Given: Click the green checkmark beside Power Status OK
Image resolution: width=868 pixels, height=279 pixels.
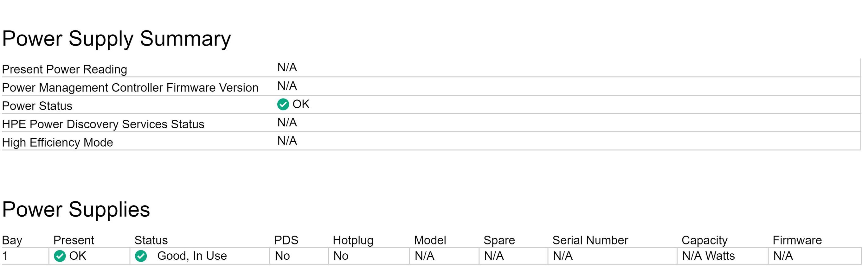Looking at the screenshot, I should (283, 104).
